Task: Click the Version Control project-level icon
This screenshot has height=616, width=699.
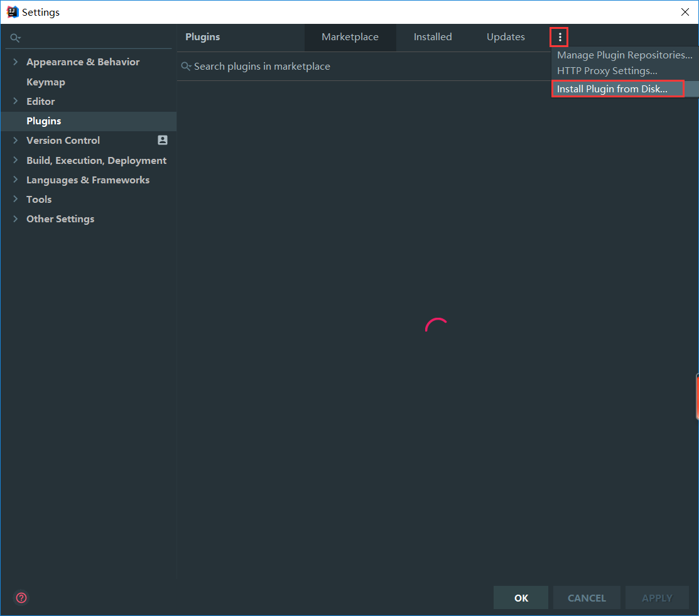Action: [x=163, y=141]
